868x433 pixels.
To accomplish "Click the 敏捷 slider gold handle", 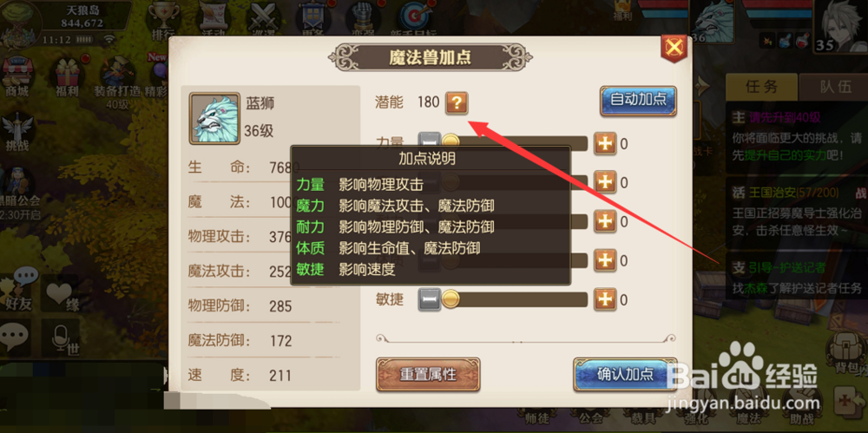I will (x=450, y=299).
